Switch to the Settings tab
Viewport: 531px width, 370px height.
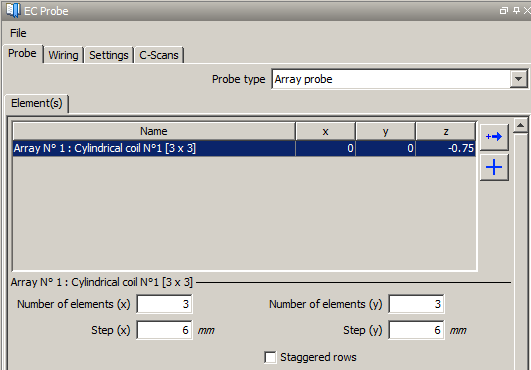tap(109, 55)
